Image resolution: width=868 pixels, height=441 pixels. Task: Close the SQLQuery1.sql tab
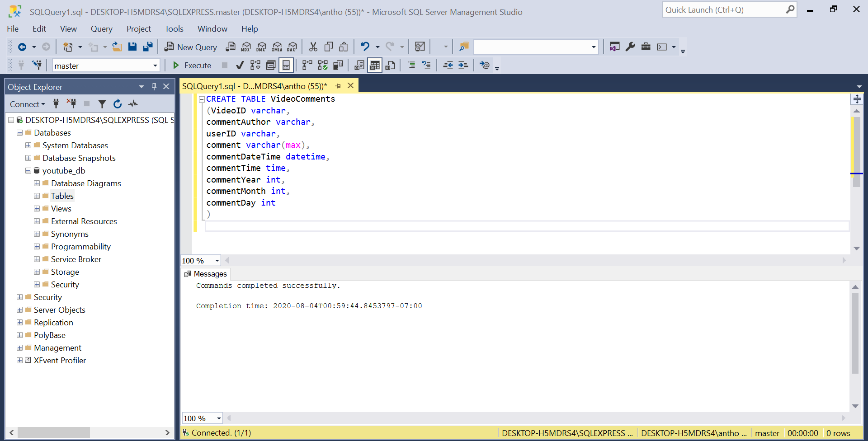click(350, 85)
